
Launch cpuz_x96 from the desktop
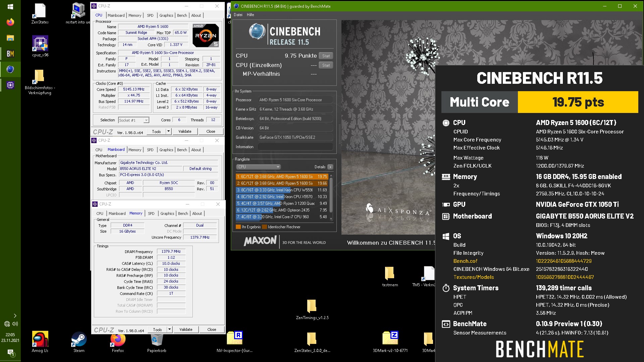[x=40, y=46]
